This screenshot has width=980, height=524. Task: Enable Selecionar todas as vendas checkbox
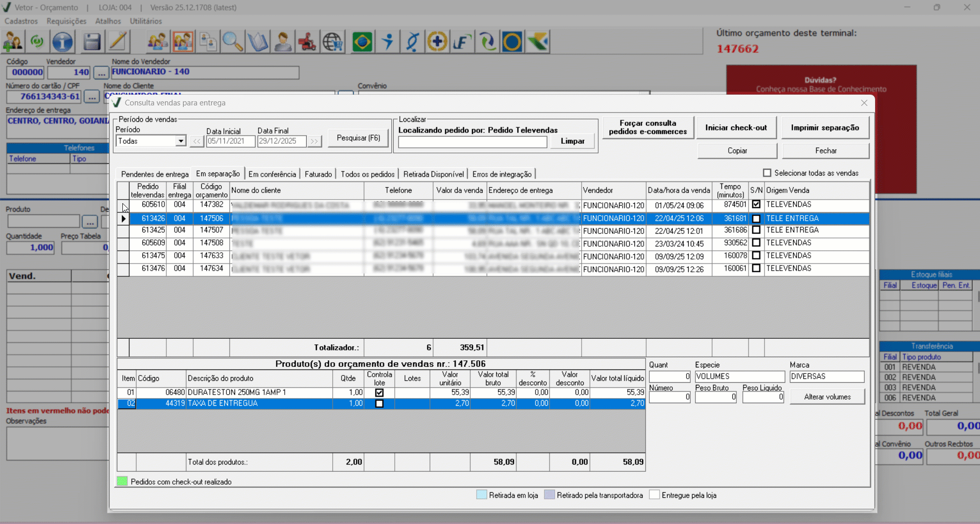[767, 173]
